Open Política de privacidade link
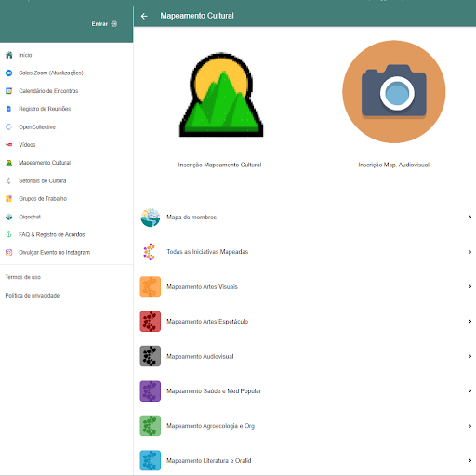 pos(33,296)
